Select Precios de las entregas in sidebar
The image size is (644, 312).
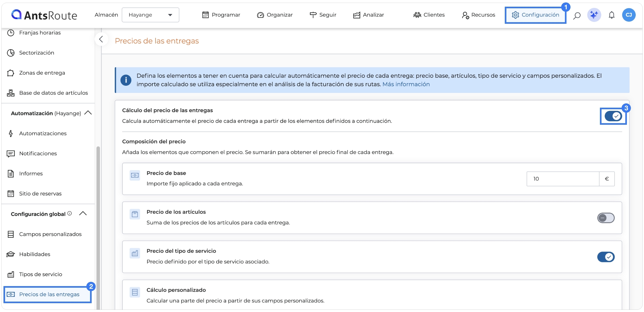[x=48, y=294]
